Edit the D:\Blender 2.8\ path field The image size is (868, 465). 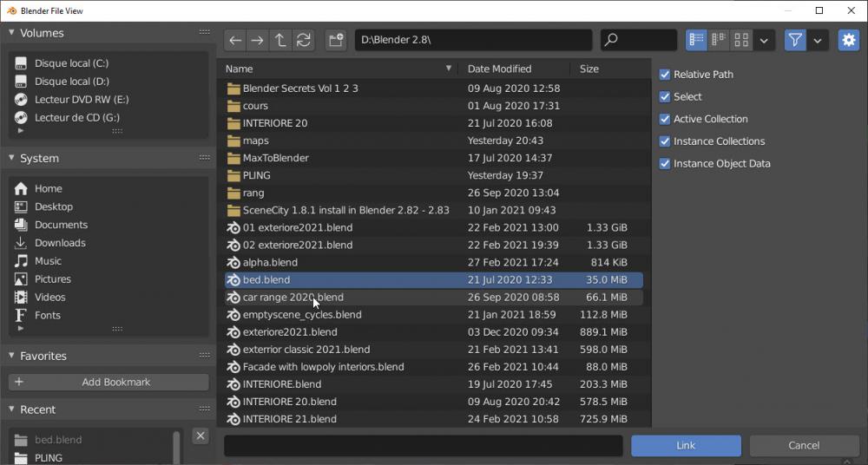473,41
